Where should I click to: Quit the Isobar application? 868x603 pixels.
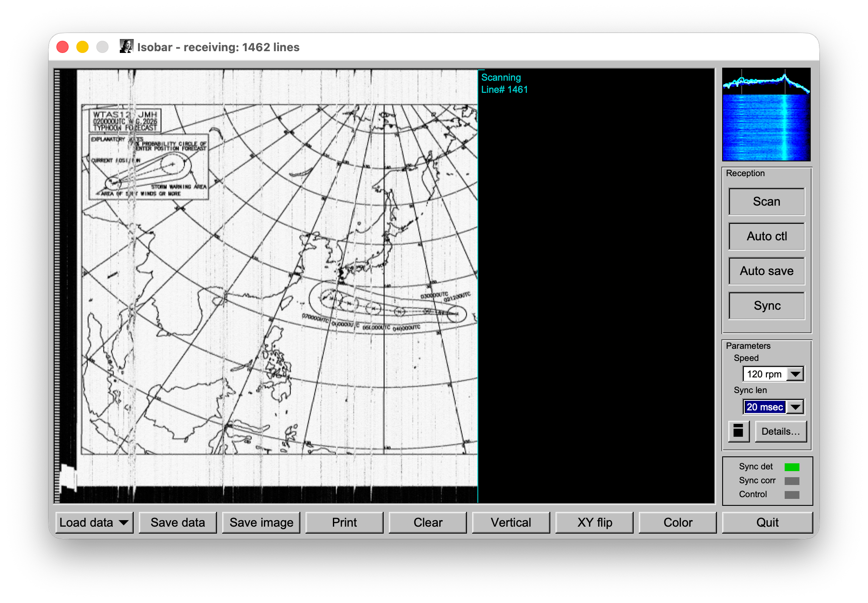click(x=767, y=522)
